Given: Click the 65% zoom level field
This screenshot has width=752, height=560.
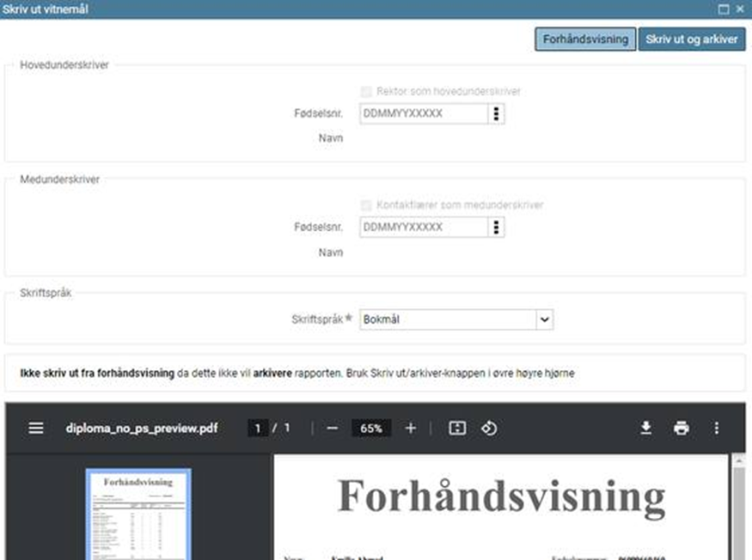Looking at the screenshot, I should (x=371, y=428).
